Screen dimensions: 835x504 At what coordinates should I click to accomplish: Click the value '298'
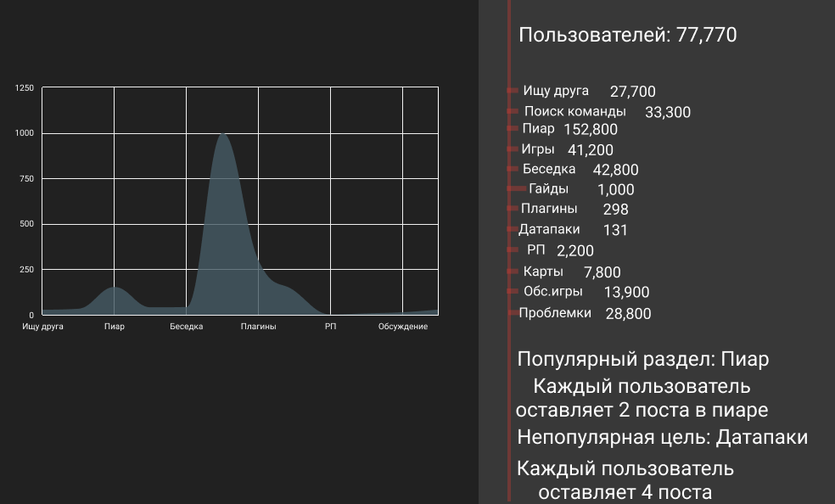pyautogui.click(x=615, y=210)
